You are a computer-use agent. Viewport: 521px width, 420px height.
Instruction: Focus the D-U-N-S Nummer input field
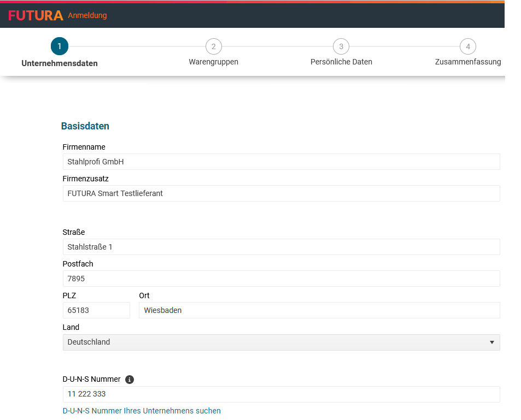[281, 394]
